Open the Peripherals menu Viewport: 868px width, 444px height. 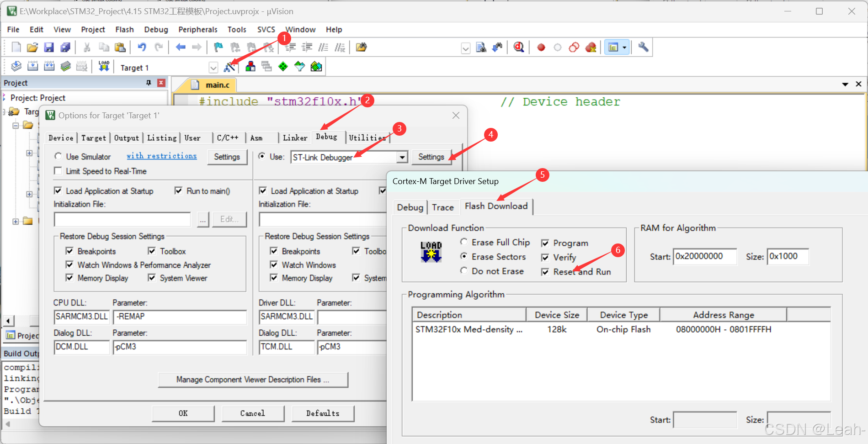[x=197, y=29]
